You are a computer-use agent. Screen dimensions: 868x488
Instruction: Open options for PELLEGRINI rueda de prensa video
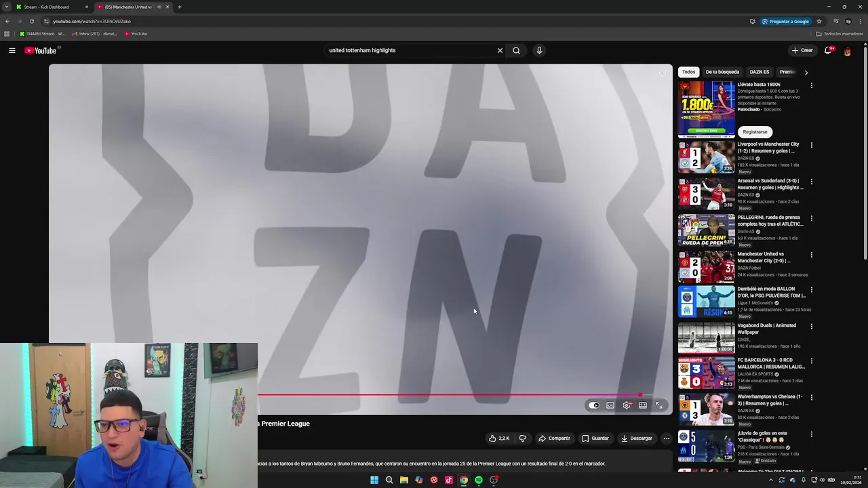click(811, 218)
